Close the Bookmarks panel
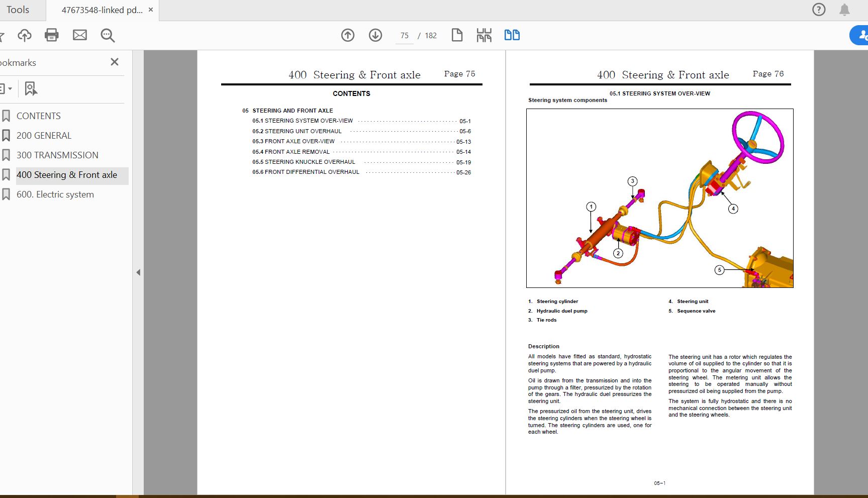868x498 pixels. 115,62
